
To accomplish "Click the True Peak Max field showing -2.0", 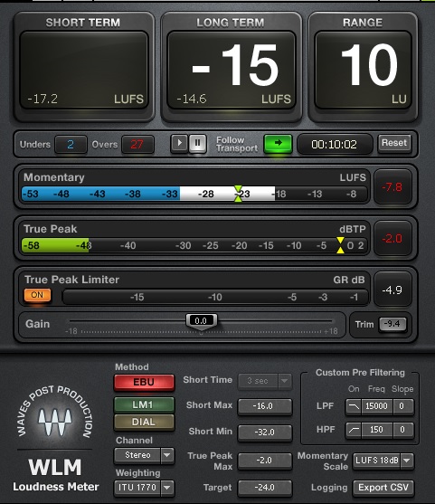I will (x=265, y=461).
